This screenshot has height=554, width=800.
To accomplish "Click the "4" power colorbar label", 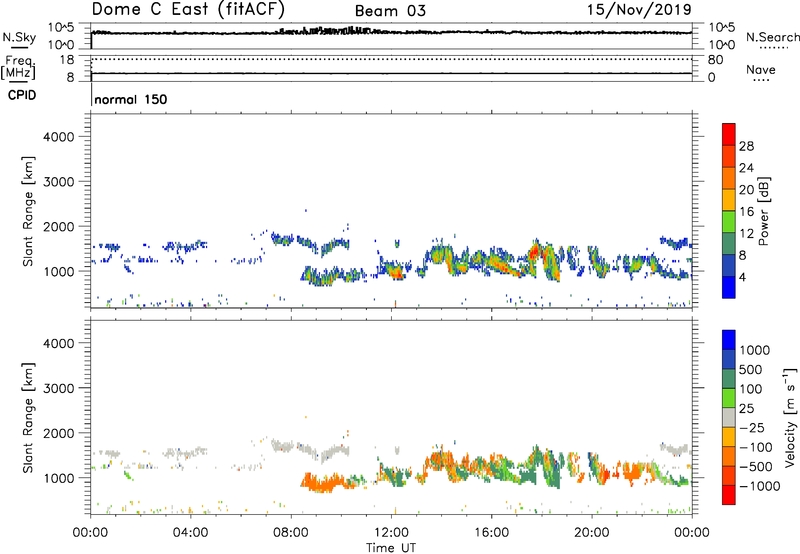I will click(x=743, y=278).
